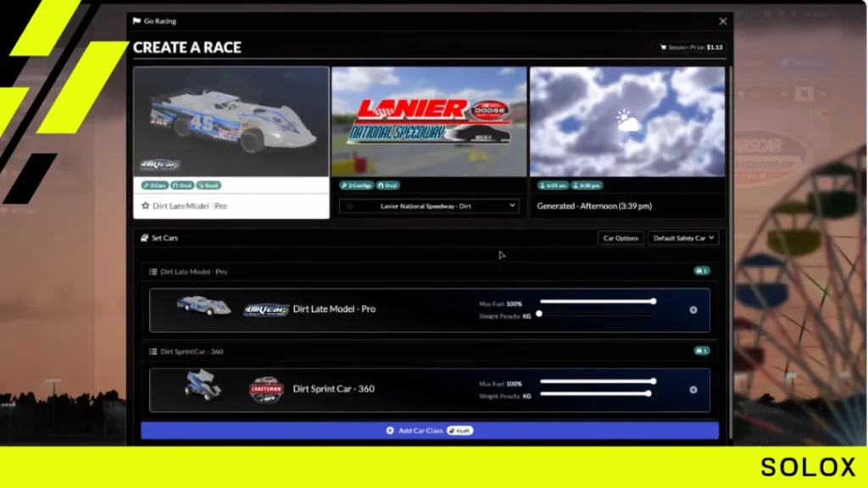Click the plus icon on Add Car Class
The image size is (868, 488).
click(x=390, y=430)
